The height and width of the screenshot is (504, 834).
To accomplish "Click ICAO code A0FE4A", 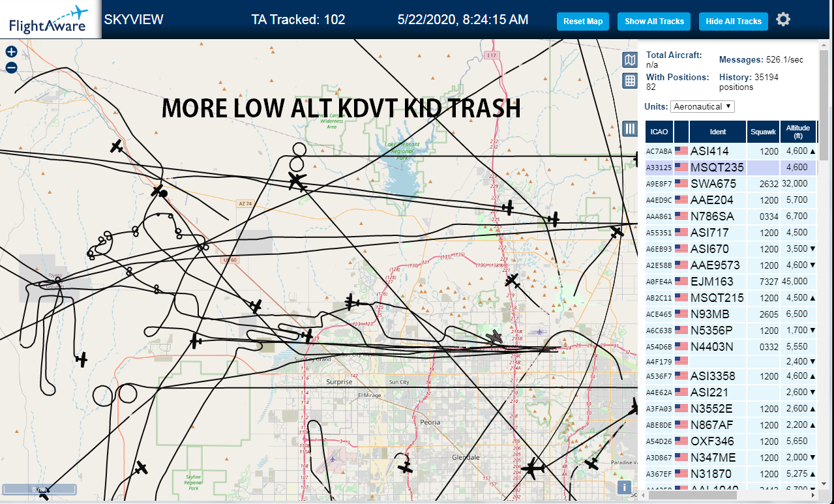I will (x=659, y=282).
